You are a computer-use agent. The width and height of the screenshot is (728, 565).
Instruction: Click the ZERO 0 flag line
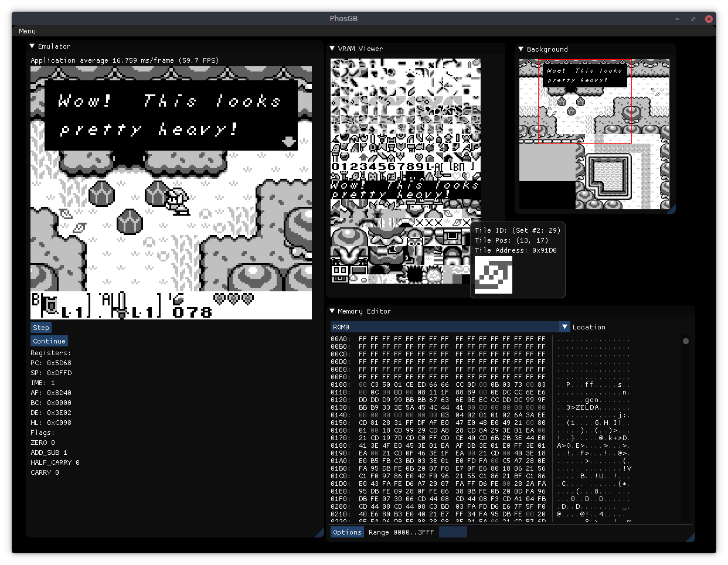[43, 443]
